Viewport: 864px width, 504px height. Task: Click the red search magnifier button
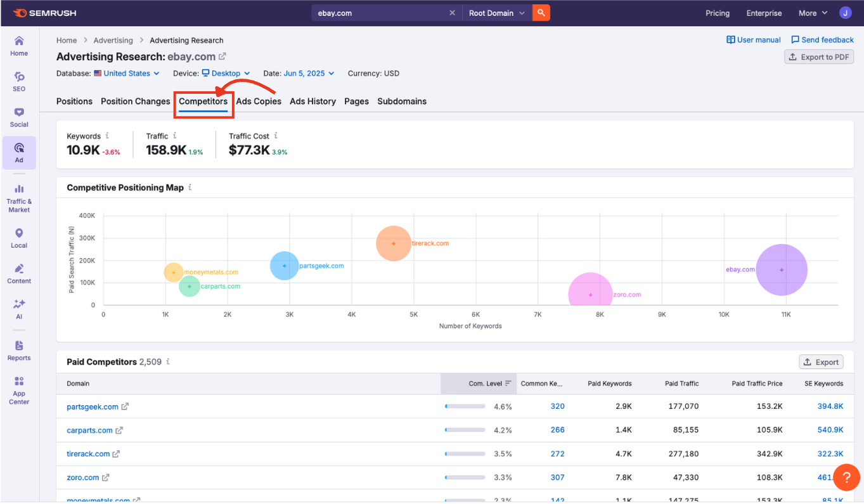[x=541, y=12]
